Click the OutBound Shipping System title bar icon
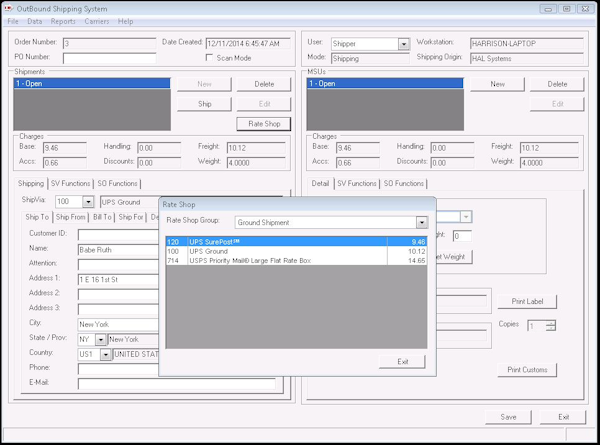Viewport: 600px width, 445px height. point(8,8)
